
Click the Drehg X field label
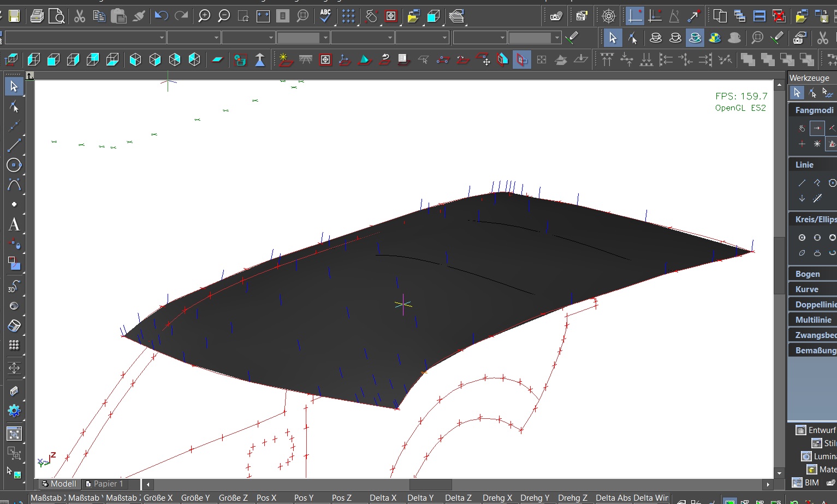[x=497, y=498]
